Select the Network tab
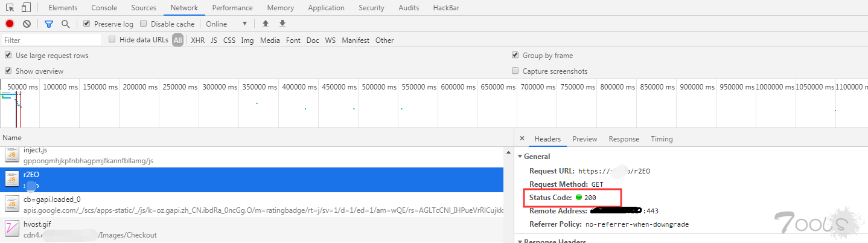 coord(185,8)
